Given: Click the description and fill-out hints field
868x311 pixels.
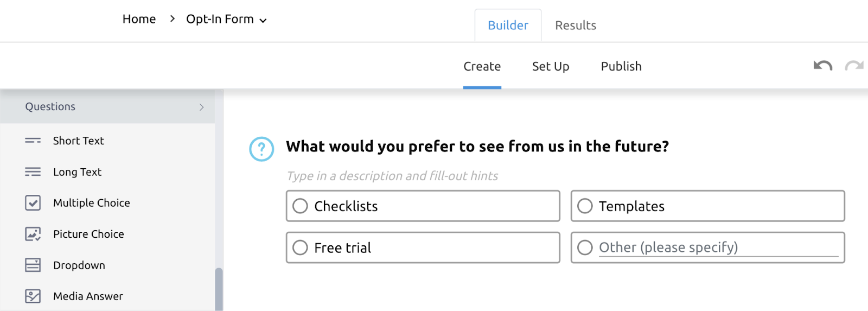Looking at the screenshot, I should tap(392, 176).
